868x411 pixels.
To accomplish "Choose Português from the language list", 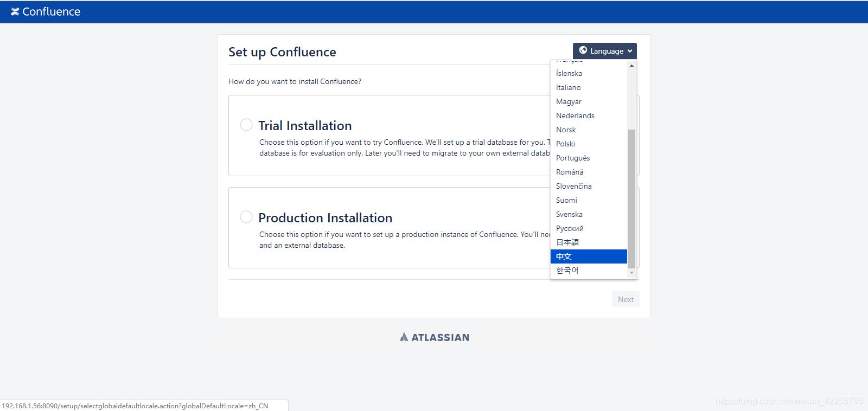I will coord(589,158).
